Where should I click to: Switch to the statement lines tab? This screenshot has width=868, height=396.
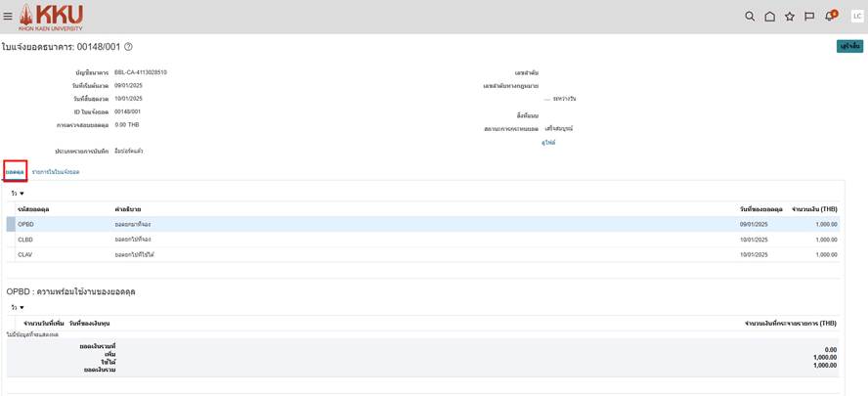[56, 172]
